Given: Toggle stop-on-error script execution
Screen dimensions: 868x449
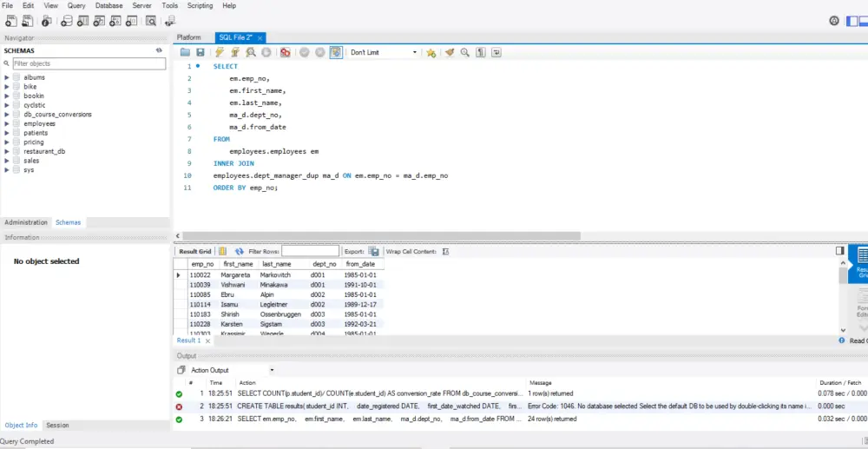Looking at the screenshot, I should (286, 53).
